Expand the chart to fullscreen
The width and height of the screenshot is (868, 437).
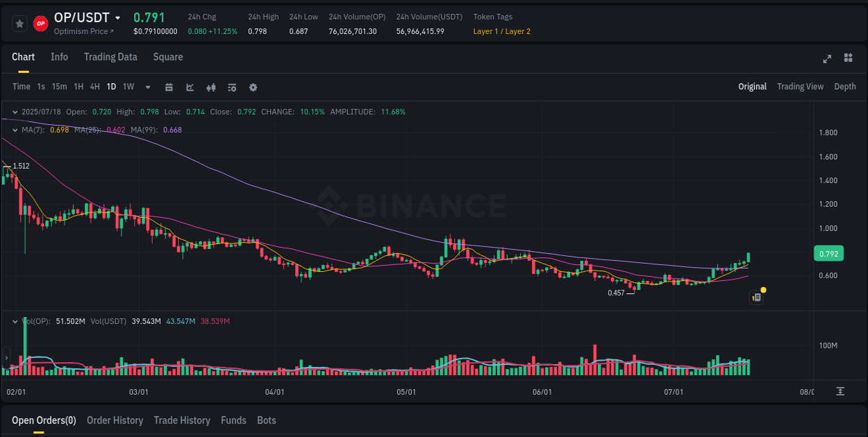tap(827, 59)
